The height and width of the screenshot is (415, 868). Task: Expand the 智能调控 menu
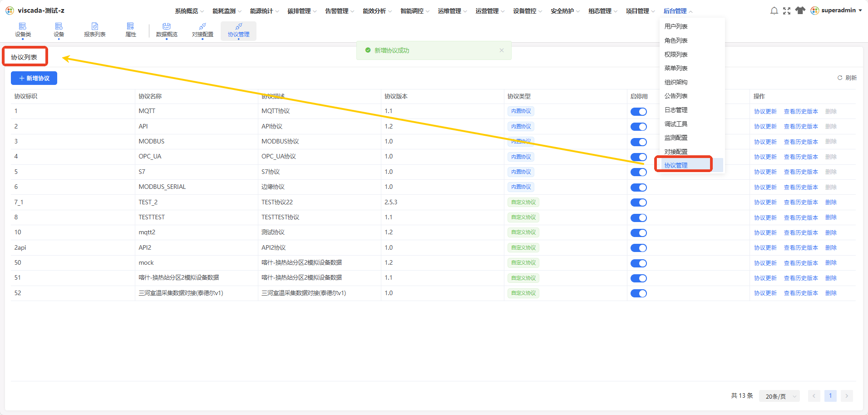[x=415, y=11]
